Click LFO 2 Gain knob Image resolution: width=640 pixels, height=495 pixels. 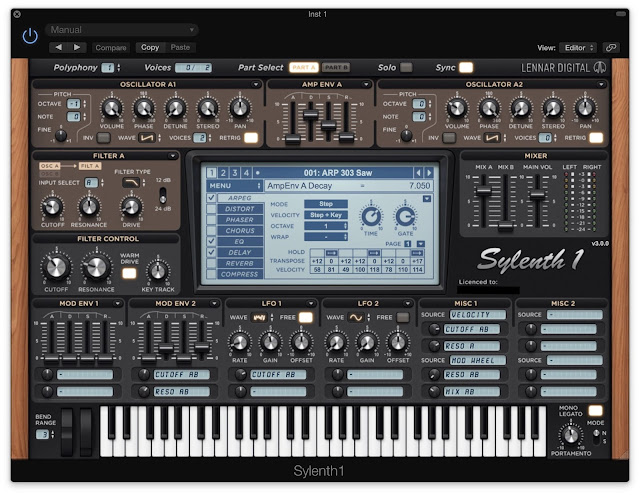click(x=367, y=343)
